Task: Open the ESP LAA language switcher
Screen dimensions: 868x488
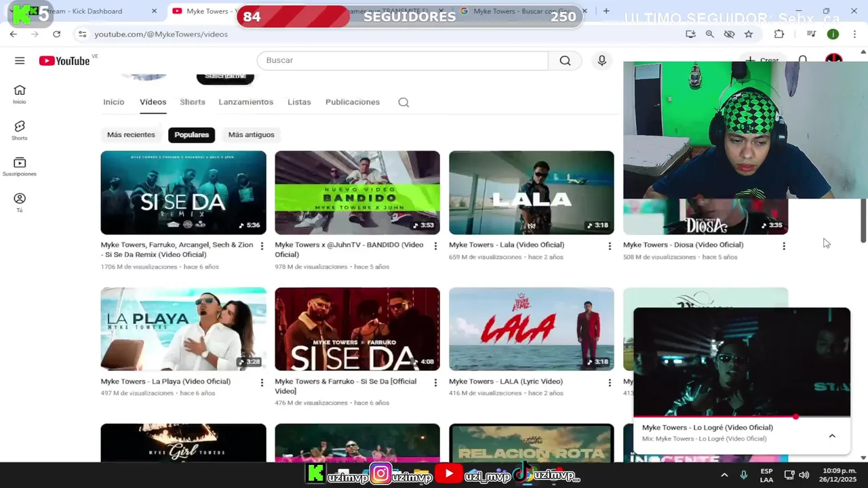Action: pos(766,475)
